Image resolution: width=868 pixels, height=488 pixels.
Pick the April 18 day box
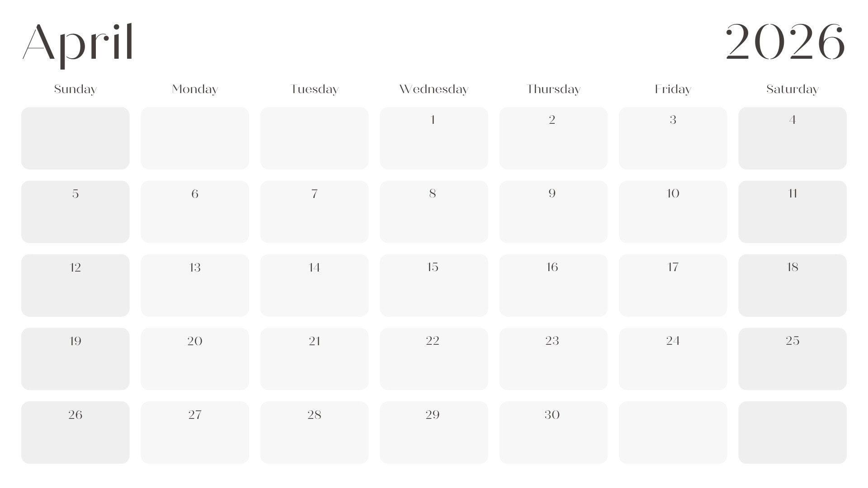pyautogui.click(x=792, y=285)
